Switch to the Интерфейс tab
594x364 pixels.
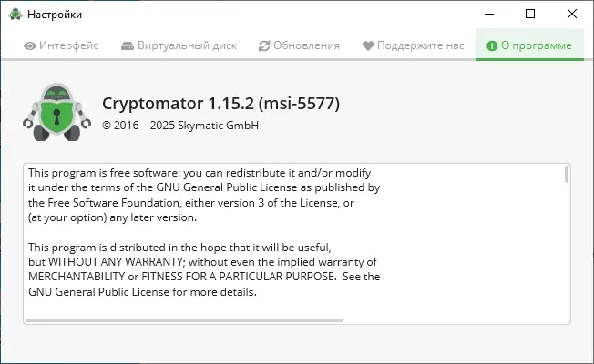click(x=60, y=45)
